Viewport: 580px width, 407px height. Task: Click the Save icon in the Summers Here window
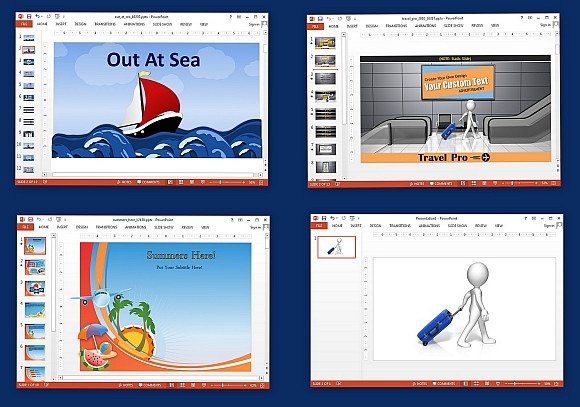(30, 219)
